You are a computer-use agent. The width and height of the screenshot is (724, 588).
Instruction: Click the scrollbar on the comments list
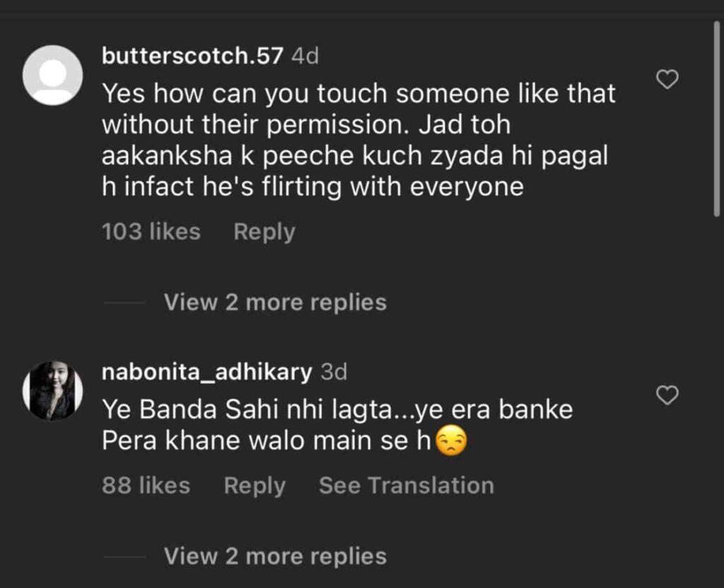pyautogui.click(x=716, y=120)
